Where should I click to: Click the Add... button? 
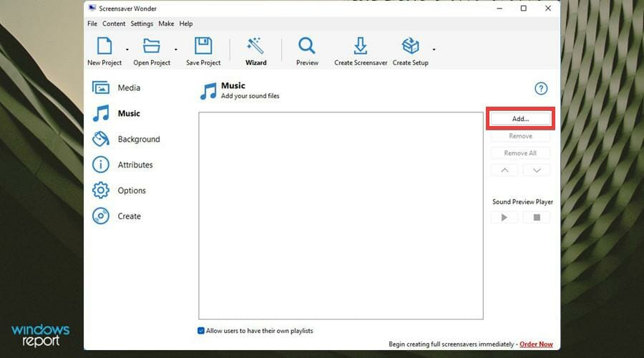click(520, 119)
